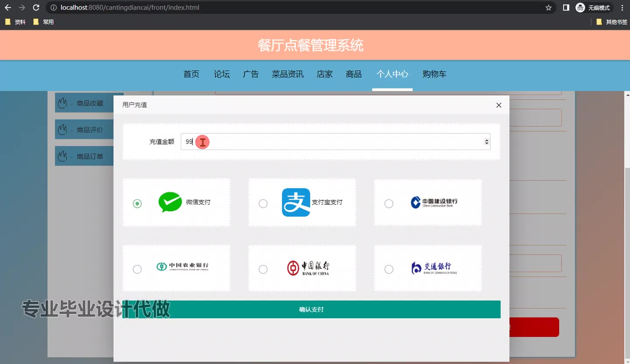Click the flame icon beside 商品订单
The width and height of the screenshot is (630, 364).
tap(63, 156)
